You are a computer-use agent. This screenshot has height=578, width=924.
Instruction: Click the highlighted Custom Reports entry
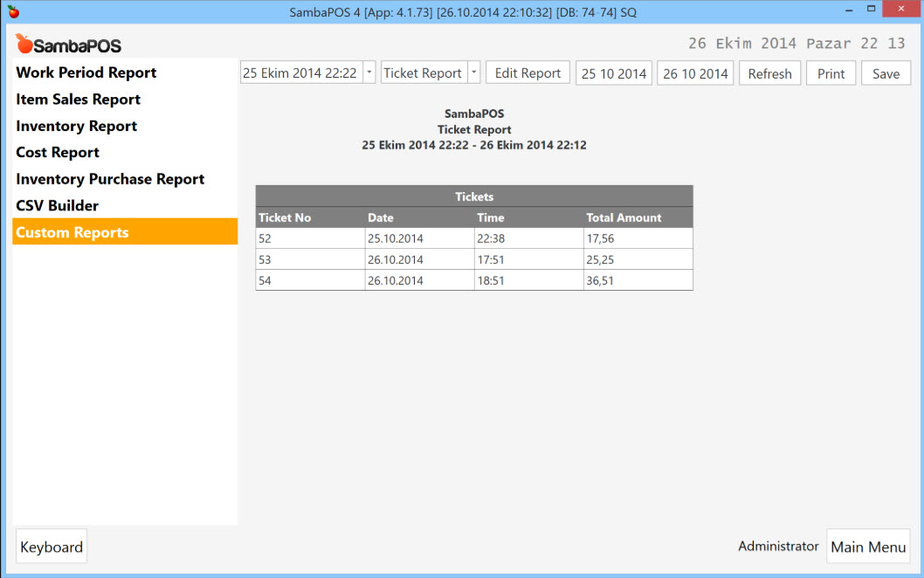tap(72, 231)
